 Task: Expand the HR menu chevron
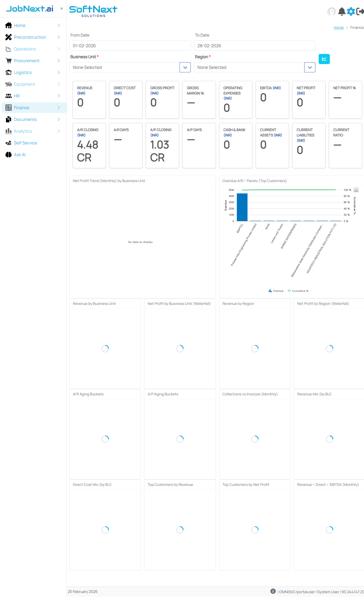pos(59,96)
